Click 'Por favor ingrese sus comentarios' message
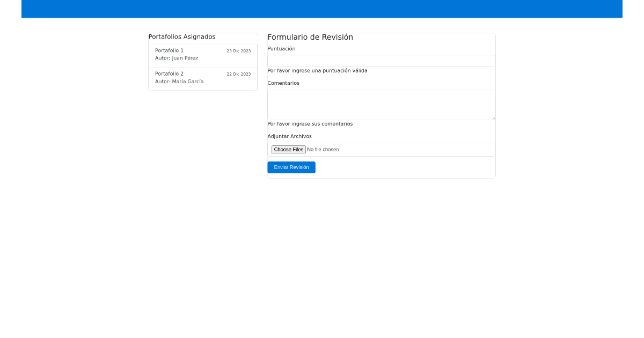 coord(310,124)
